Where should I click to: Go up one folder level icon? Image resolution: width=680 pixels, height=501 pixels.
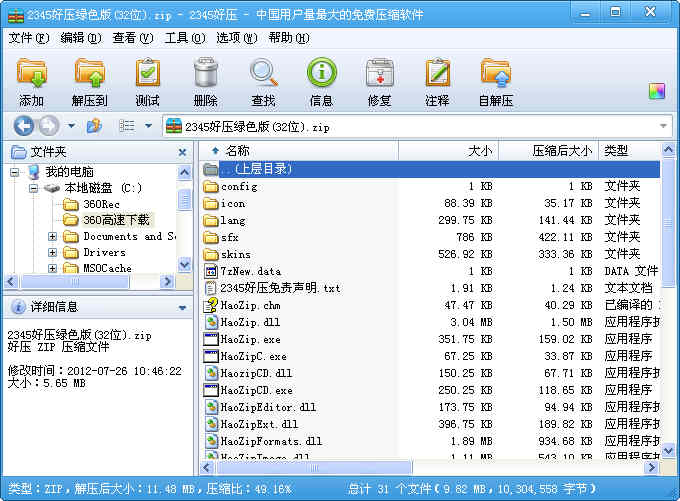(94, 126)
